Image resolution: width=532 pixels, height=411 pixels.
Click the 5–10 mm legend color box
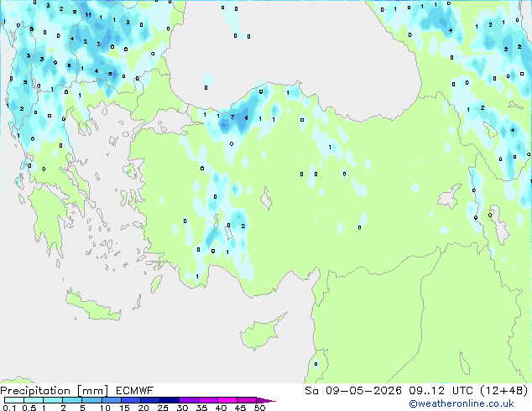[92, 400]
